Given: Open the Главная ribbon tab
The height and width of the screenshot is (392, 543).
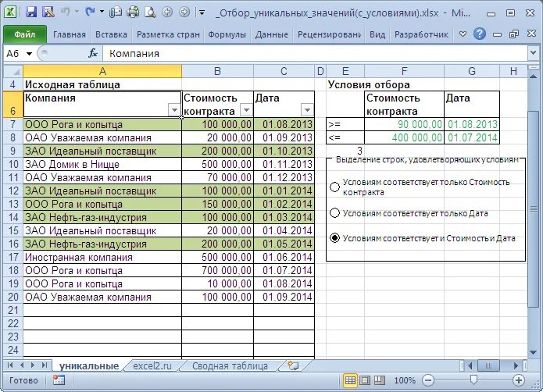Looking at the screenshot, I should click(70, 34).
